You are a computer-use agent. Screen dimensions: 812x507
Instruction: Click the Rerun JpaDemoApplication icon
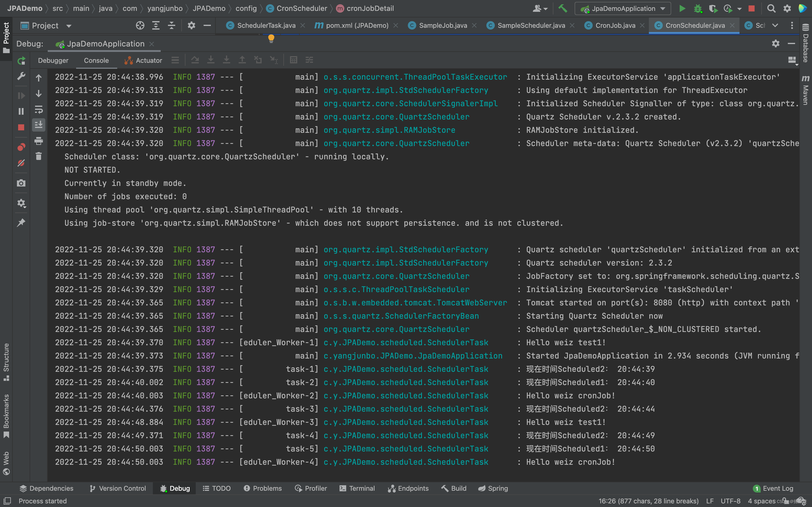tap(21, 61)
